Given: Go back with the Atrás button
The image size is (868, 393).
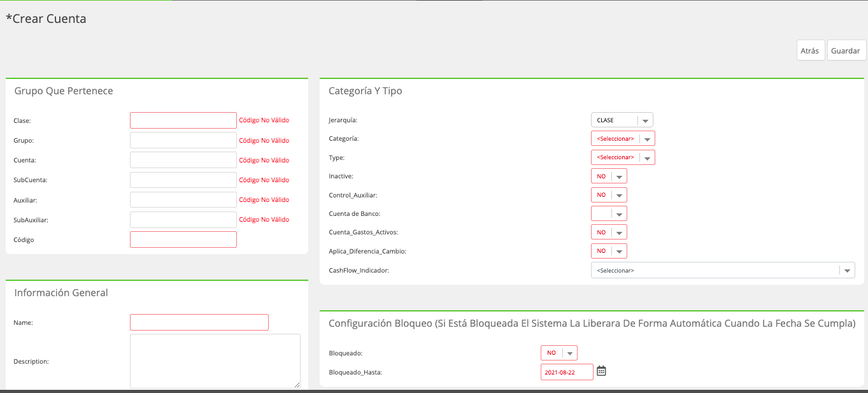Looking at the screenshot, I should coord(811,50).
